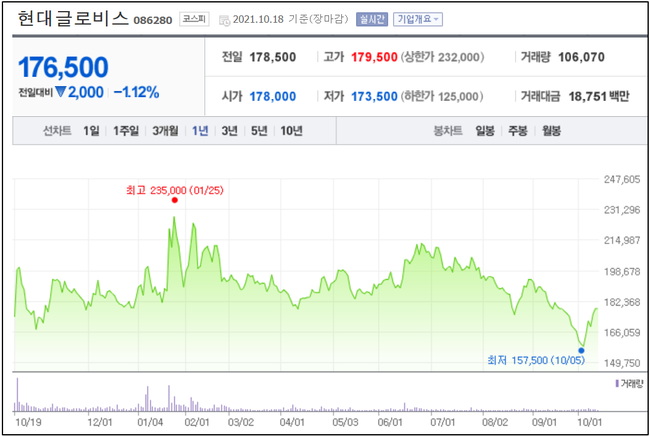Click the 거래량 value 106,070

tap(581, 57)
